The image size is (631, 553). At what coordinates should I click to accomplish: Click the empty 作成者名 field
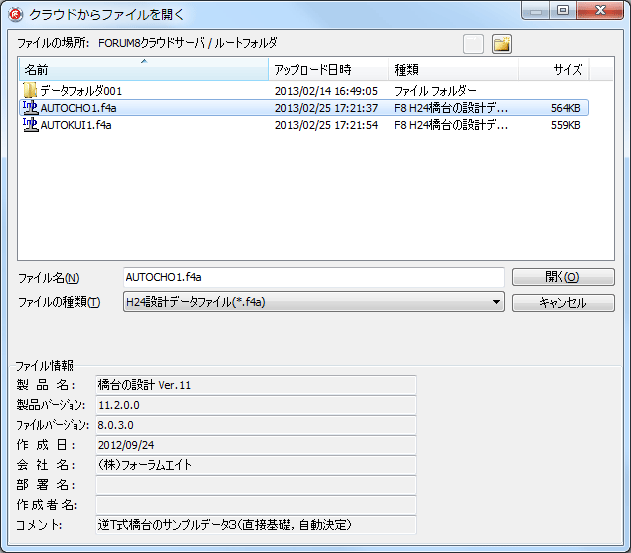(256, 505)
